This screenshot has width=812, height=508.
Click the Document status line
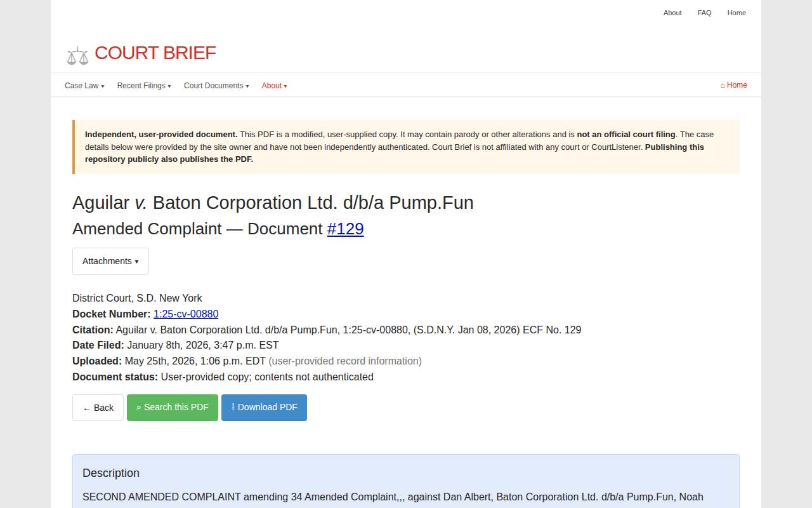223,377
